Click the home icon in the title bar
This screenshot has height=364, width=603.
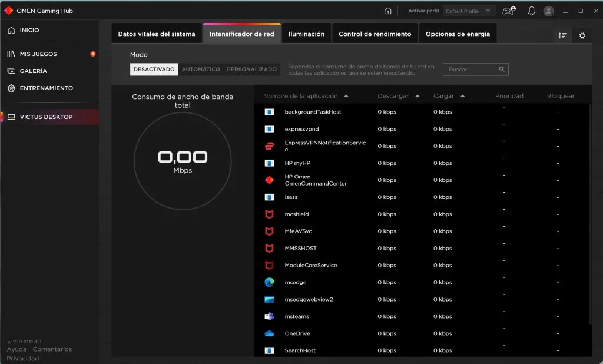coord(387,11)
